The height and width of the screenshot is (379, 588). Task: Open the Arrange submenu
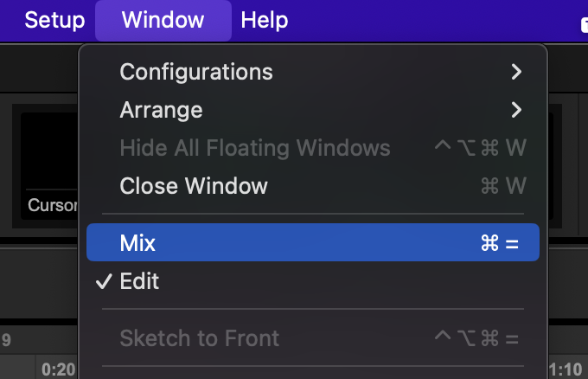point(313,110)
